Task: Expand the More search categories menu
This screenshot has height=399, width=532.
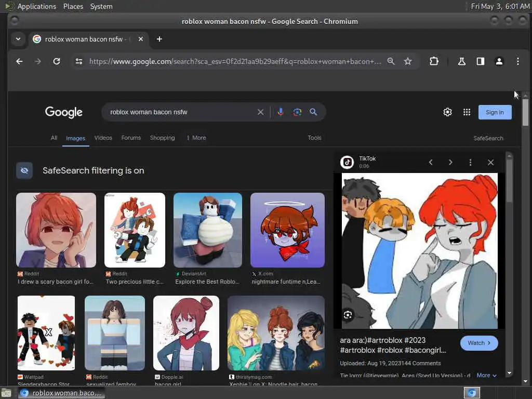Action: click(x=196, y=138)
